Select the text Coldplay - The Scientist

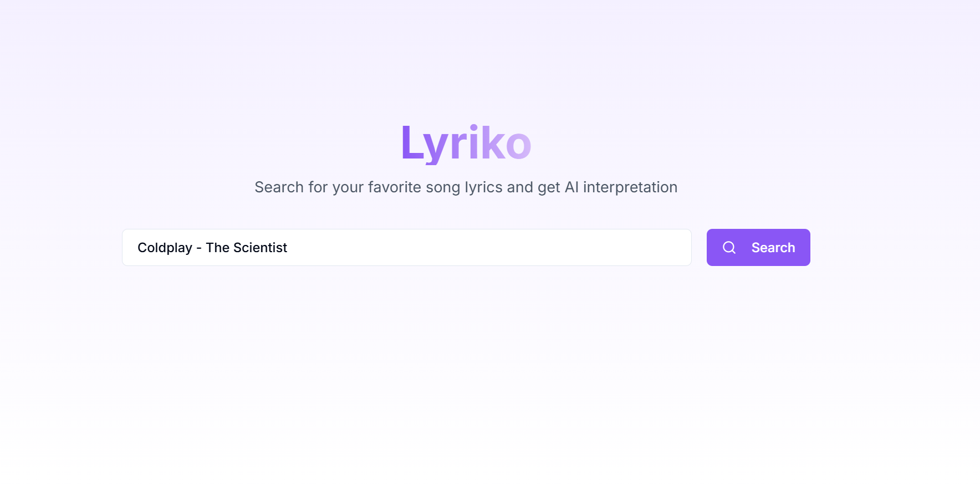point(212,247)
